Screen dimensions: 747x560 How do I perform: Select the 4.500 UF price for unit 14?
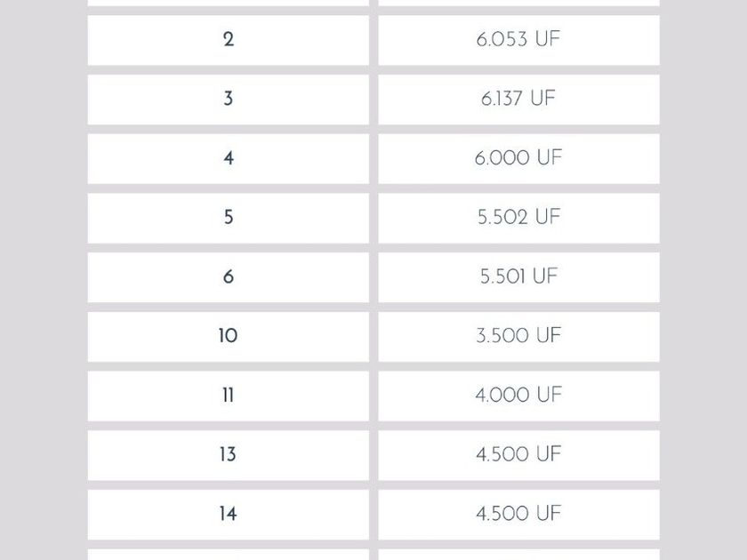[518, 514]
